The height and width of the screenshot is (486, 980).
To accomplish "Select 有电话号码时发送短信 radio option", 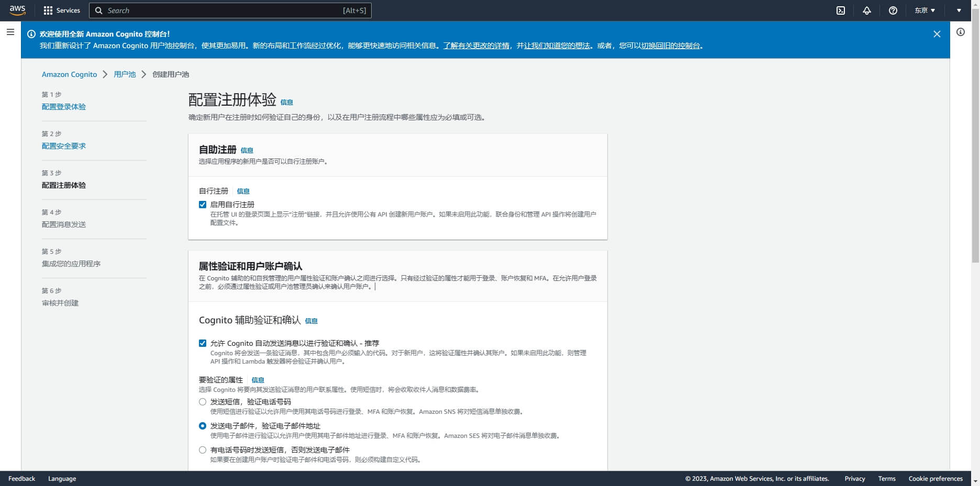I will click(203, 450).
